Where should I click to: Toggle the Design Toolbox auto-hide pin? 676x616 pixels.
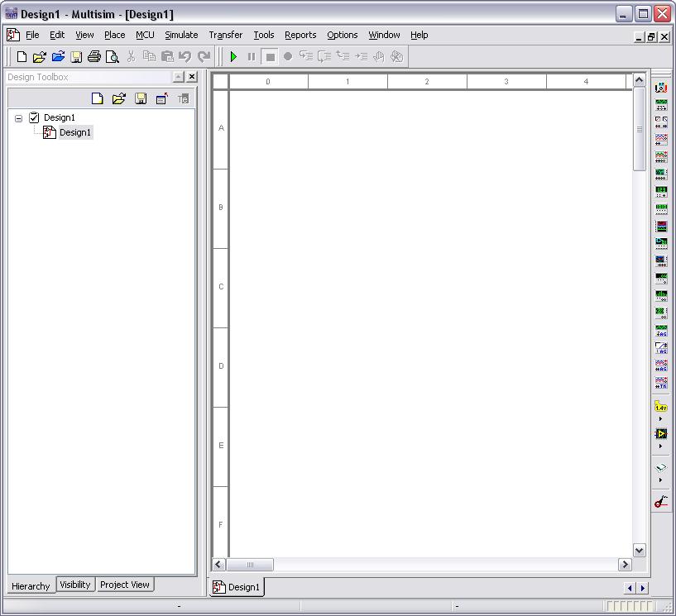coord(178,77)
